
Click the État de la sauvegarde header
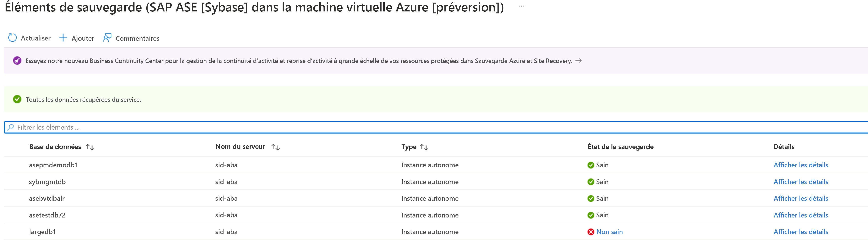point(620,147)
